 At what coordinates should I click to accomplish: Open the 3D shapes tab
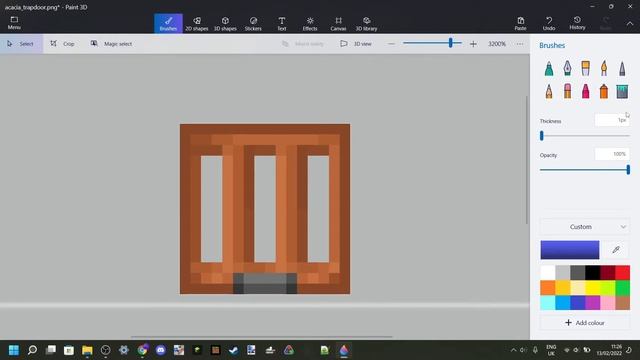pos(225,23)
